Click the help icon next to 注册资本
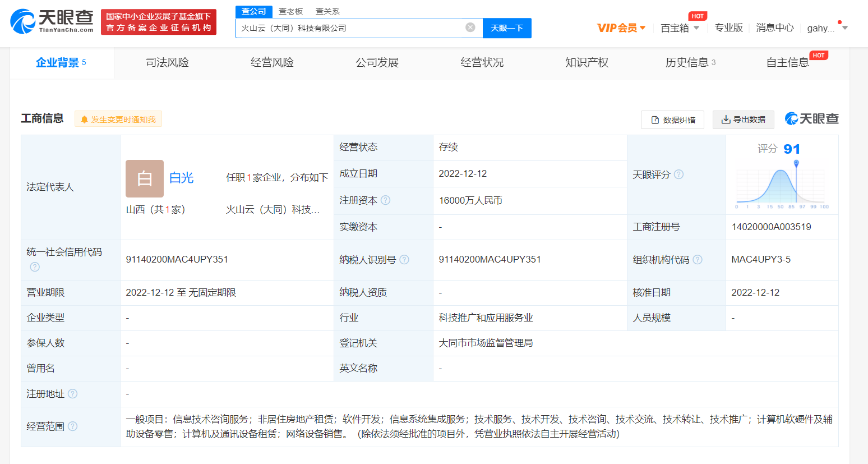 385,200
